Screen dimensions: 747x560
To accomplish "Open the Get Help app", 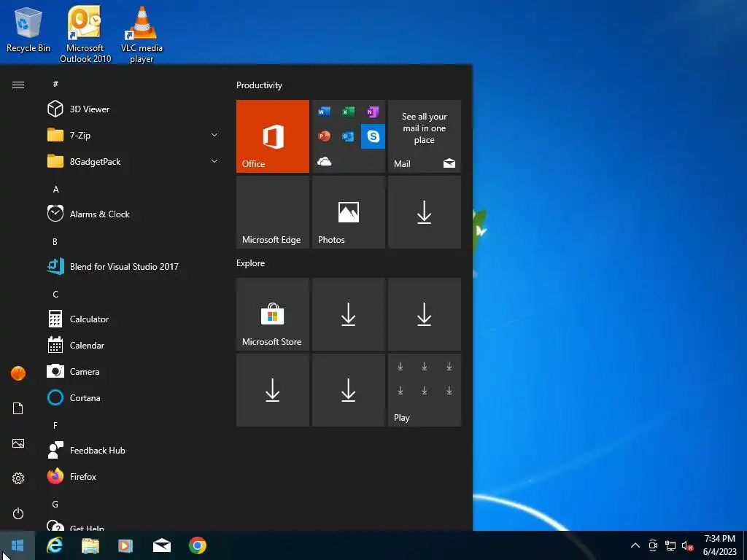I will coord(133,526).
